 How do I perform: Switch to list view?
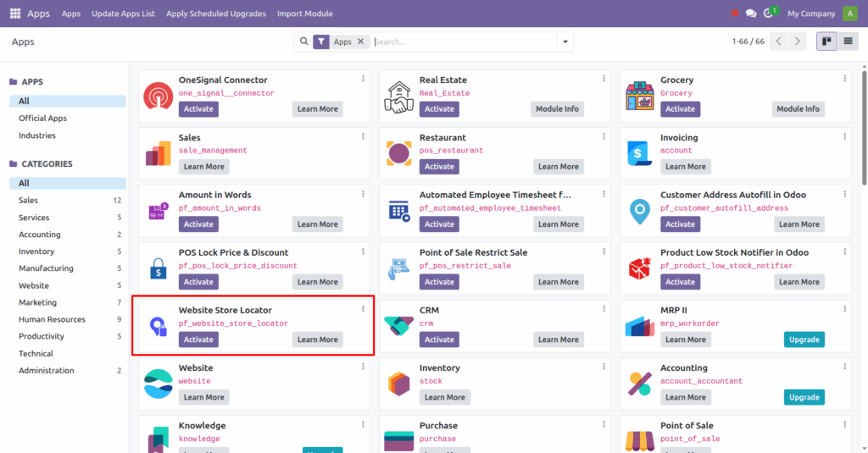[x=848, y=41]
